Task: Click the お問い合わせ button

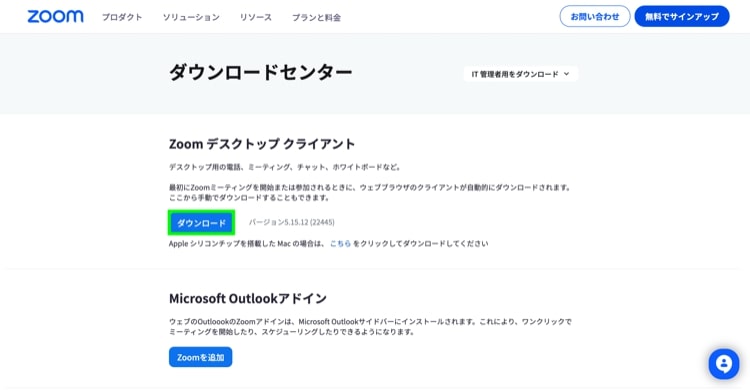Action: click(595, 16)
